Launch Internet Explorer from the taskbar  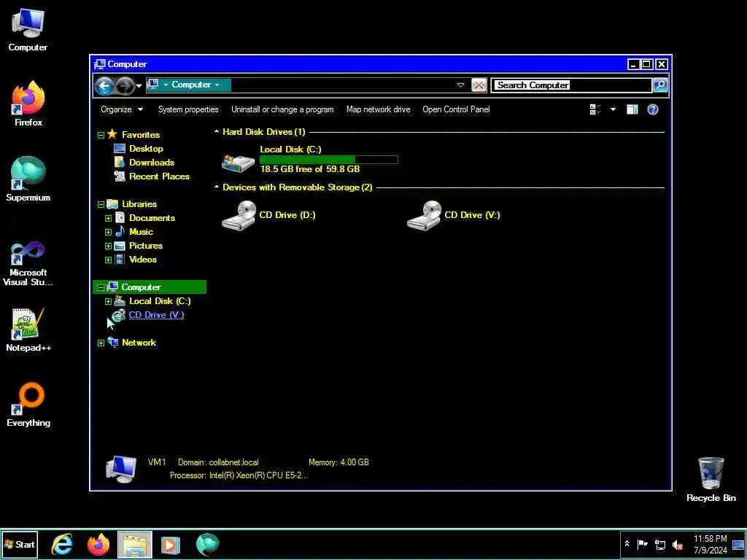pos(62,545)
